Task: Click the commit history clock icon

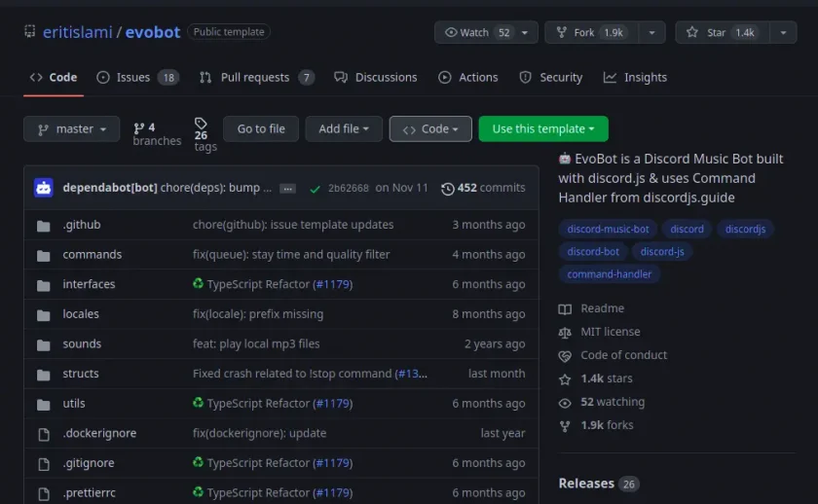Action: click(447, 189)
